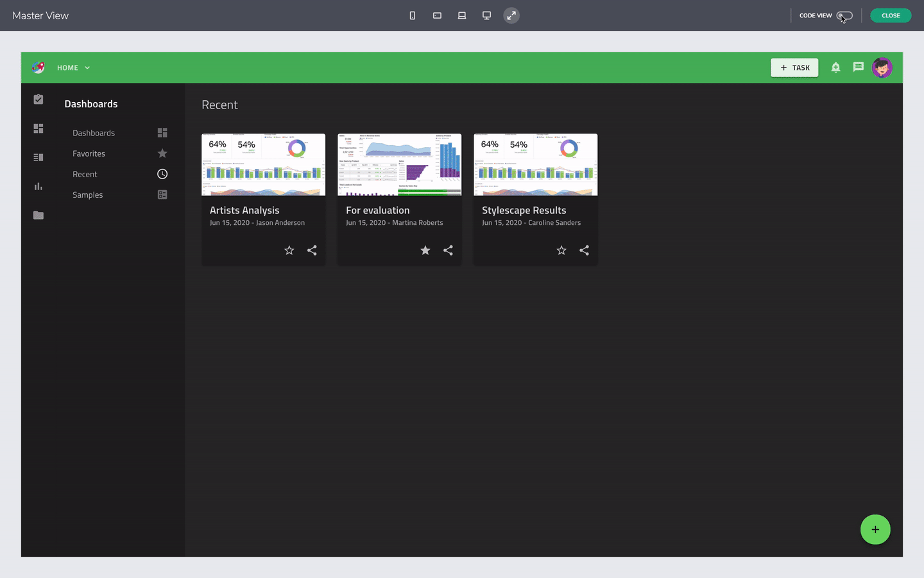Click the + TASK button

pos(794,67)
